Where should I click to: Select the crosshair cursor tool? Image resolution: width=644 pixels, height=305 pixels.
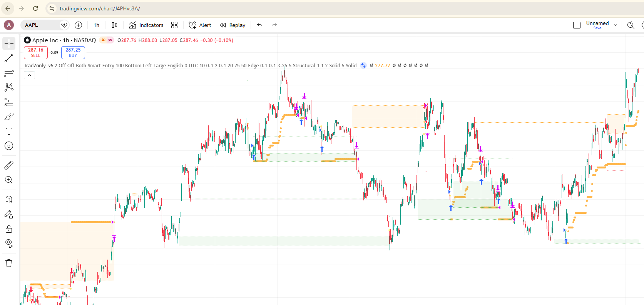pos(9,43)
